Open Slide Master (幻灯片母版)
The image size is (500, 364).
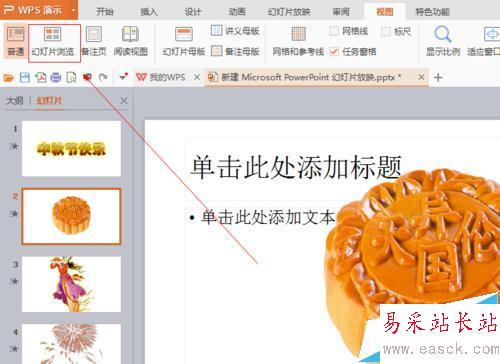tap(184, 42)
